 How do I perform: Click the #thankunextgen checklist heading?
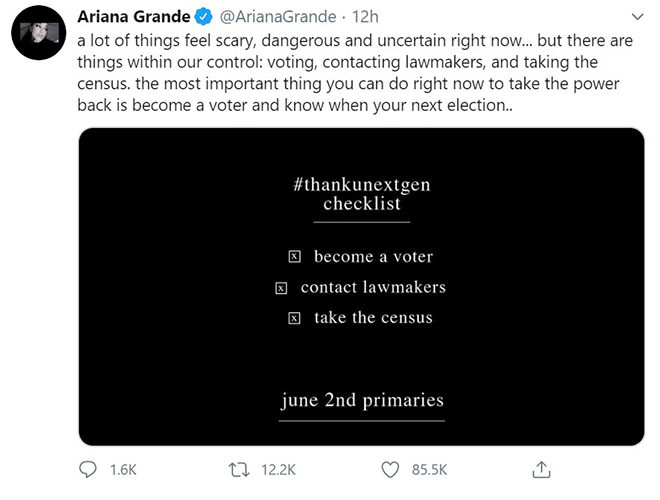click(x=361, y=194)
